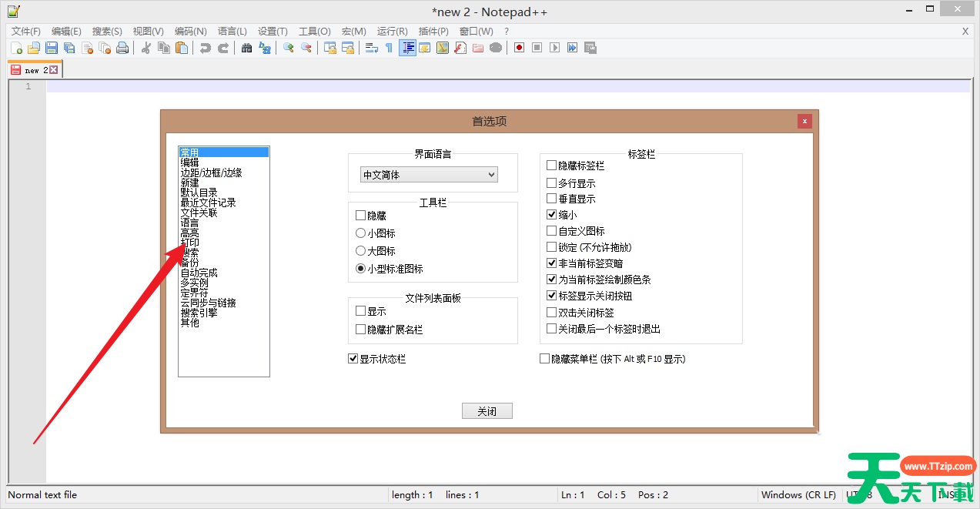Click the Zoom In magnifier icon
Image resolution: width=980 pixels, height=509 pixels.
(290, 47)
